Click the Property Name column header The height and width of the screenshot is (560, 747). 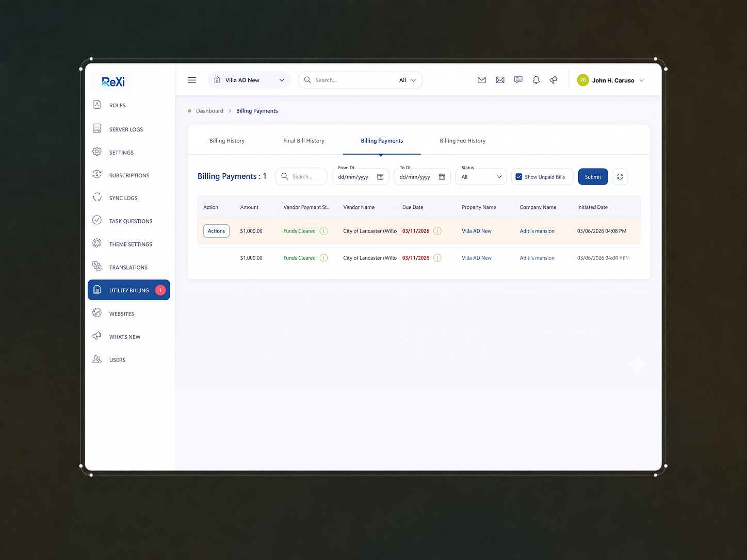point(479,207)
